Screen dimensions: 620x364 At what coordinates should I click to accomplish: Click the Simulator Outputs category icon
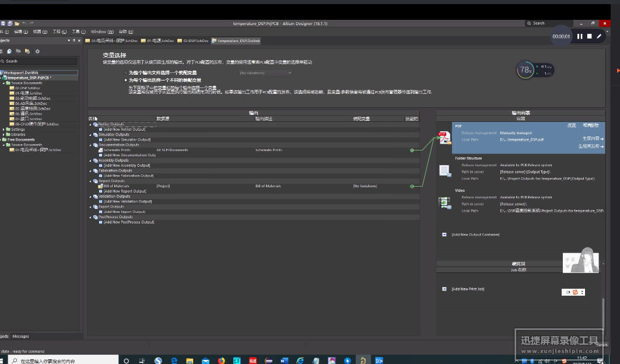[95, 135]
